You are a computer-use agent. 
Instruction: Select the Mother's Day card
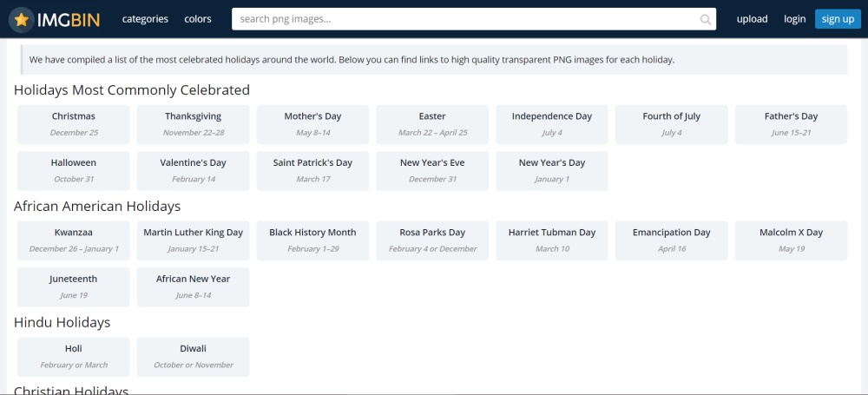click(x=312, y=125)
